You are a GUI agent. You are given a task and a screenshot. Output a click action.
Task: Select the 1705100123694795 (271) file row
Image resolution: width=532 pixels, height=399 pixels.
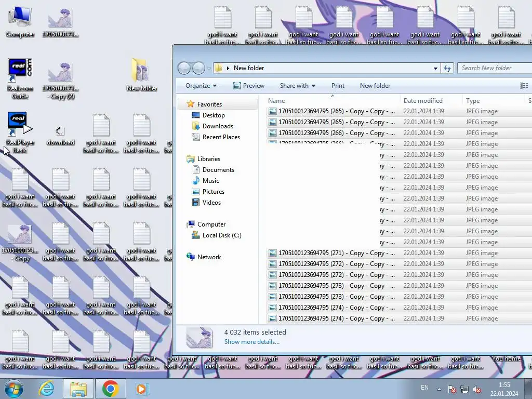(399, 253)
